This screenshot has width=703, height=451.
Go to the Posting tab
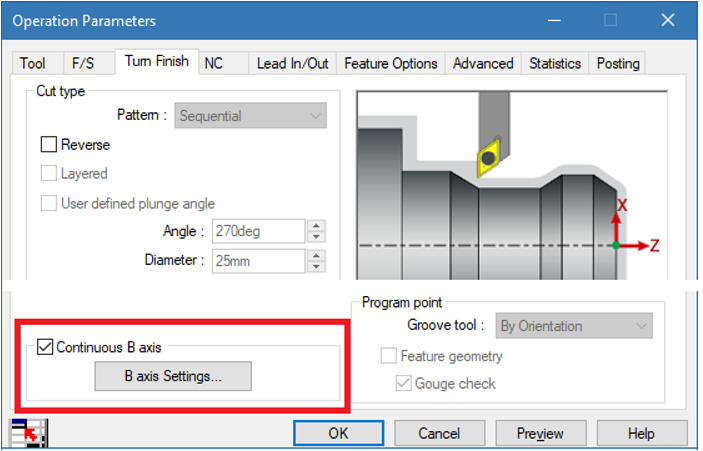tap(618, 63)
